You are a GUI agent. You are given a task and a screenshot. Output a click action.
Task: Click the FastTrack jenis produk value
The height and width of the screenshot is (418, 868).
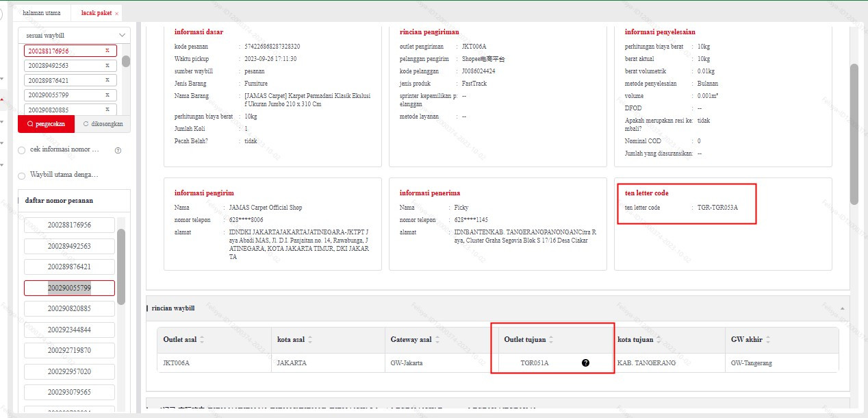click(x=474, y=84)
